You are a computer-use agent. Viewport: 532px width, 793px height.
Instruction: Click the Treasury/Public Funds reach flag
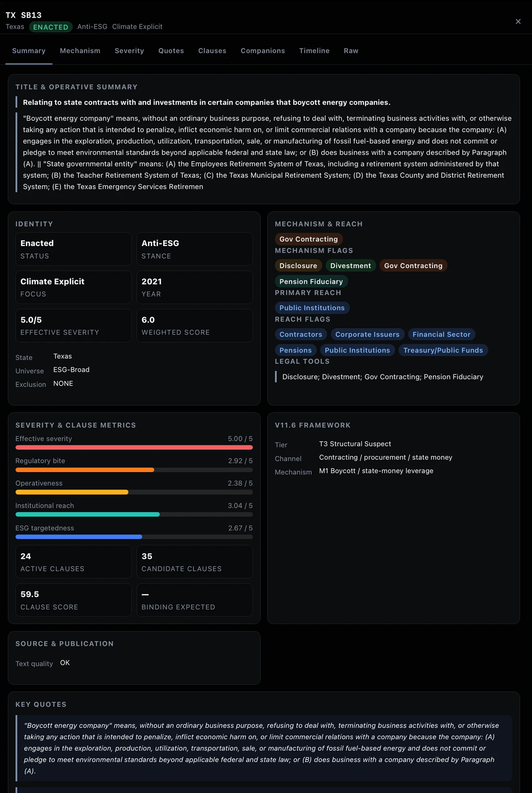[443, 350]
